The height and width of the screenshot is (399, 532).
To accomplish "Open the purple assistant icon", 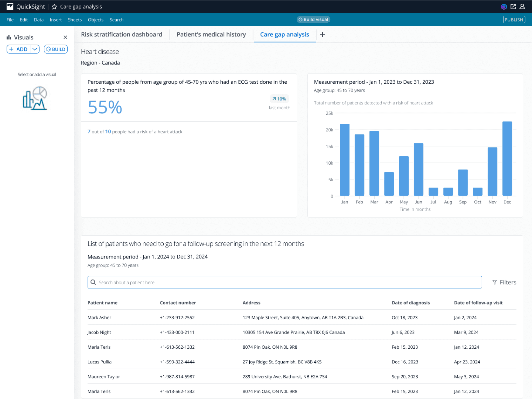I will pyautogui.click(x=504, y=7).
